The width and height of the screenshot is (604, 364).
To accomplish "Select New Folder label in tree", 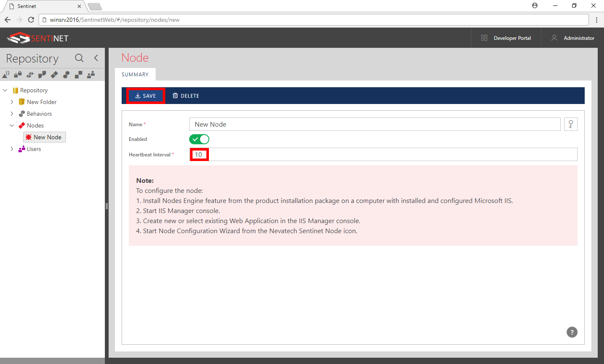I will [x=42, y=102].
